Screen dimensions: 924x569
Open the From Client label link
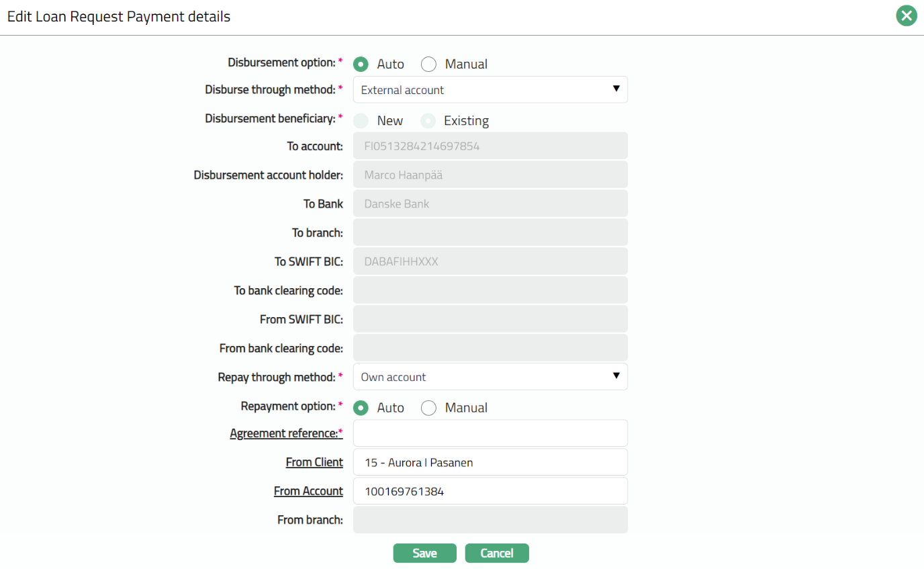coord(314,462)
